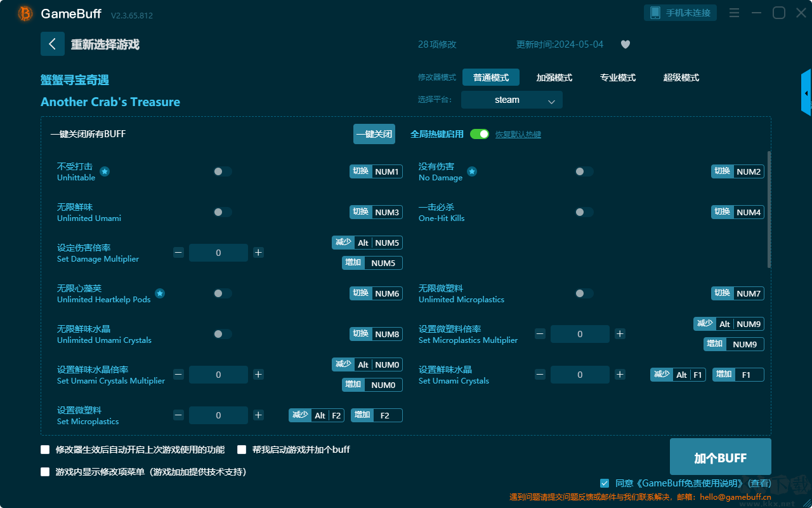Select the 普通模式 mode tab
Viewport: 812px width, 508px height.
pyautogui.click(x=491, y=77)
